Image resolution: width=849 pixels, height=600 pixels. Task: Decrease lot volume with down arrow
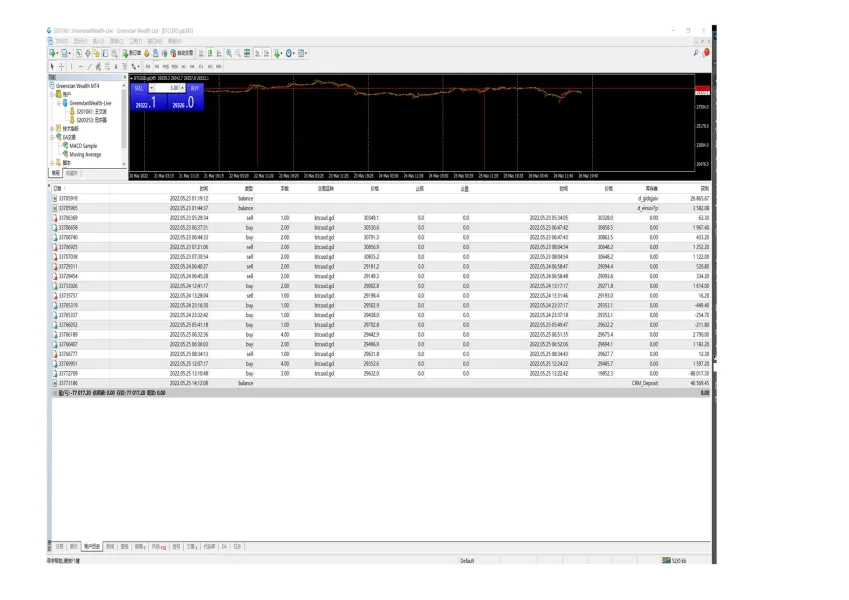152,88
